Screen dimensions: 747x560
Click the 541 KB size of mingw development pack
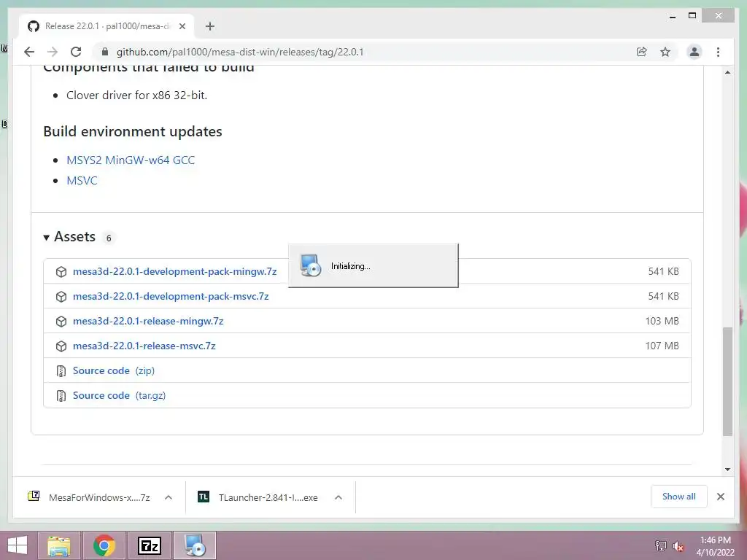click(663, 271)
